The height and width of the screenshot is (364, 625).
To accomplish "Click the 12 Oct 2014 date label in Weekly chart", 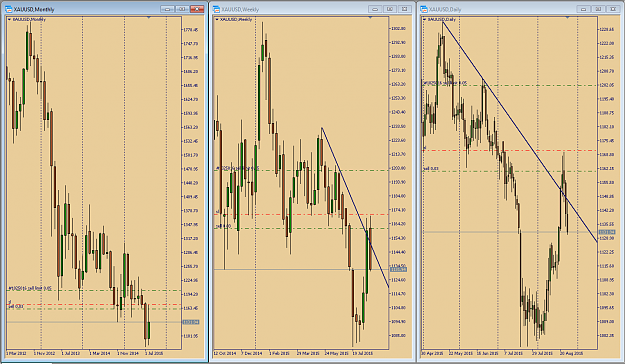I will [224, 353].
